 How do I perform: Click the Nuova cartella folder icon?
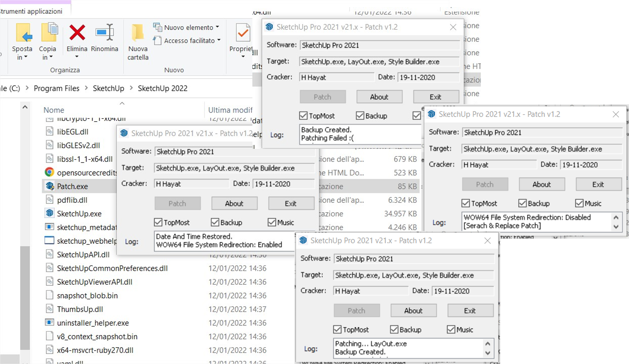pyautogui.click(x=138, y=32)
